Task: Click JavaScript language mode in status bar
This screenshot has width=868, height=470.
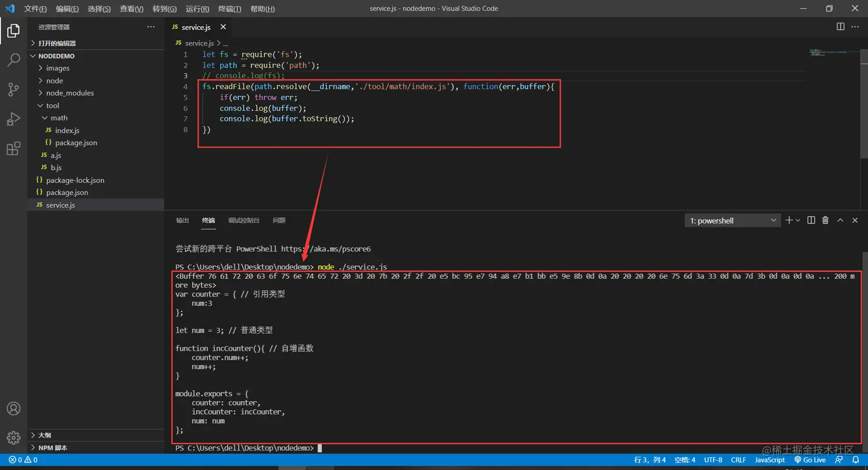Action: pyautogui.click(x=769, y=460)
